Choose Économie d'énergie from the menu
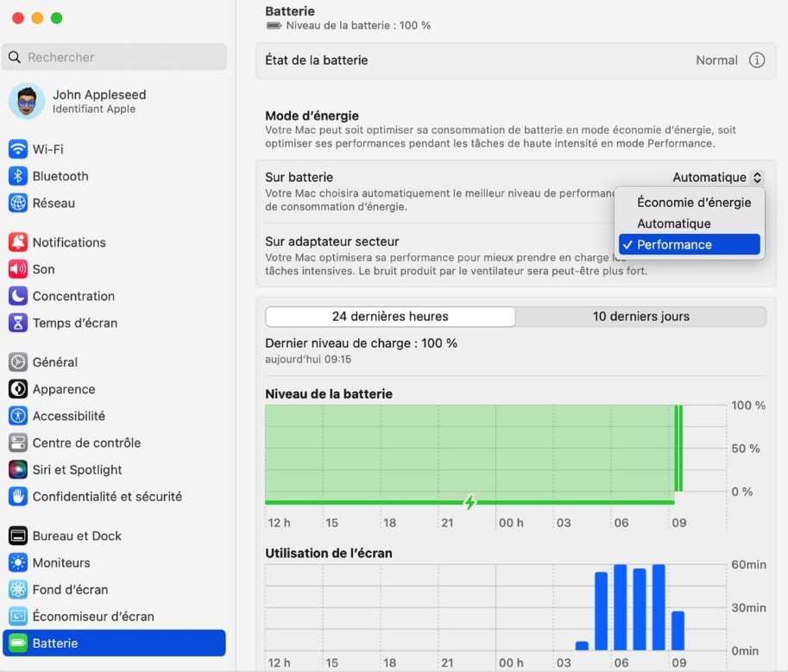This screenshot has height=672, width=788. (694, 203)
